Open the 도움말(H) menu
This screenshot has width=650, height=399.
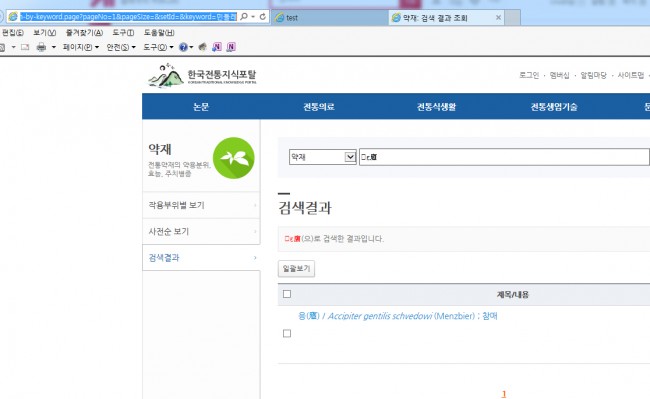(159, 33)
